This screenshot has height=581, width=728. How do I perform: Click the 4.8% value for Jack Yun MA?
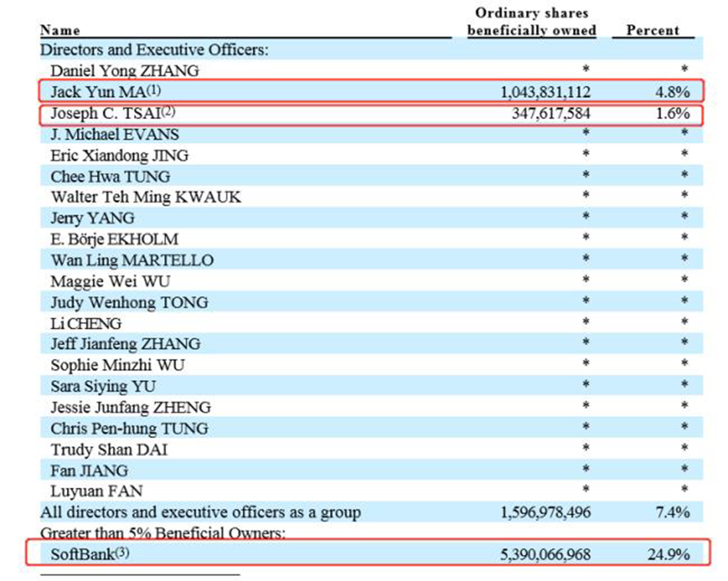pyautogui.click(x=672, y=92)
